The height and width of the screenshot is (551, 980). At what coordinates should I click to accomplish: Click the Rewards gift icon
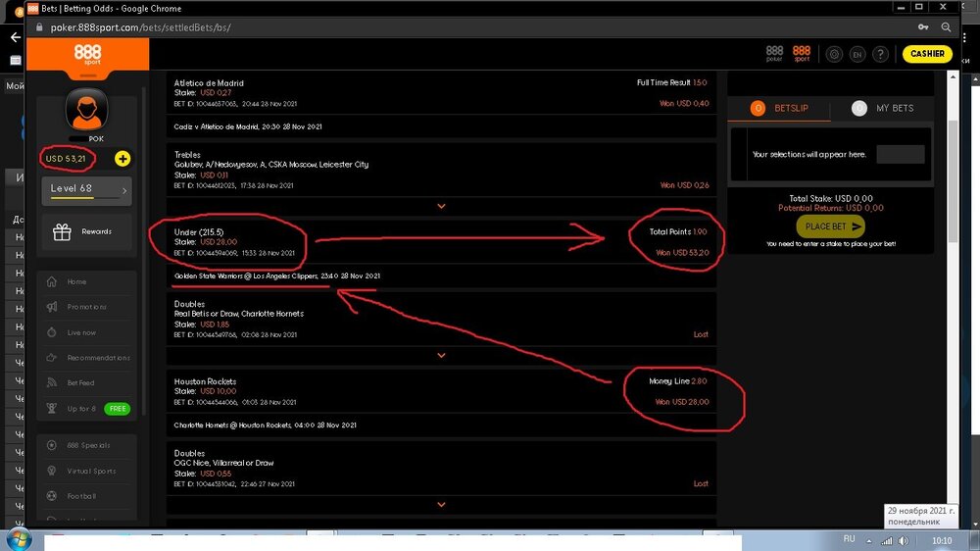click(x=63, y=232)
